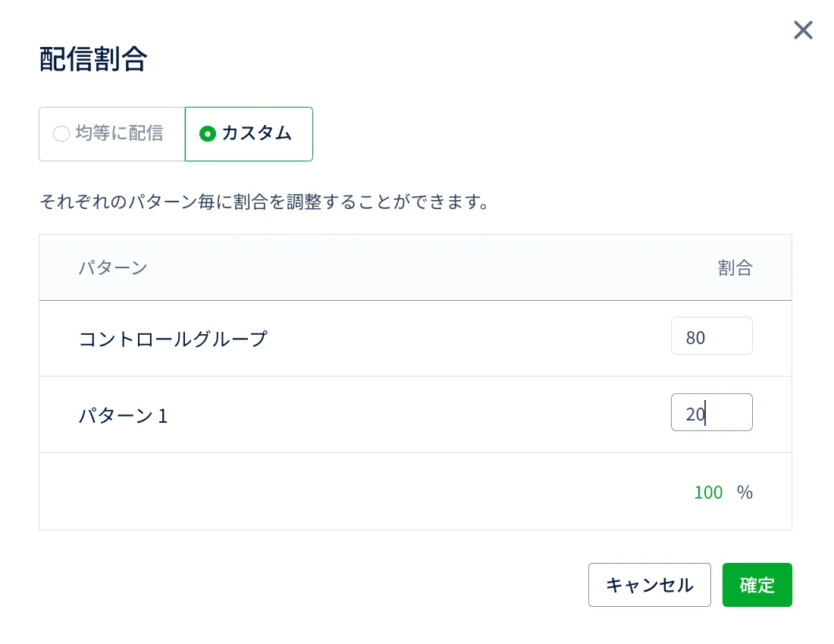The width and height of the screenshot is (834, 644).
Task: Click the 均等に配信 option label text
Action: tap(119, 133)
